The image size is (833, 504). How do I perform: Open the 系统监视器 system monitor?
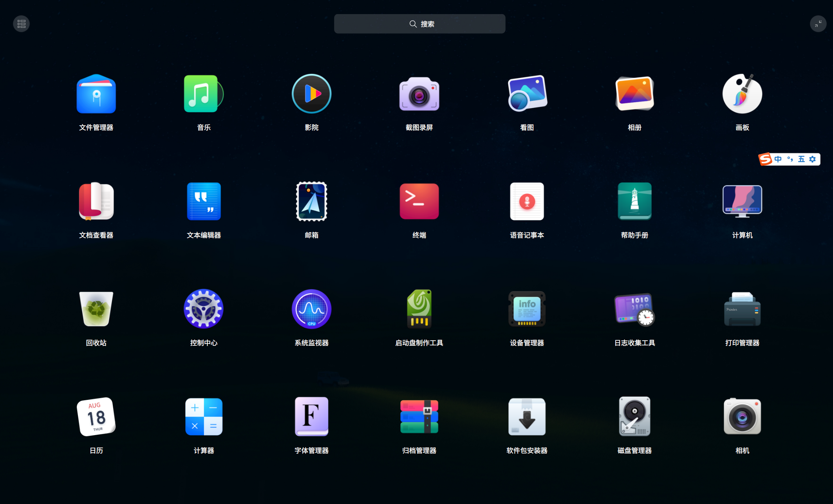(x=311, y=309)
